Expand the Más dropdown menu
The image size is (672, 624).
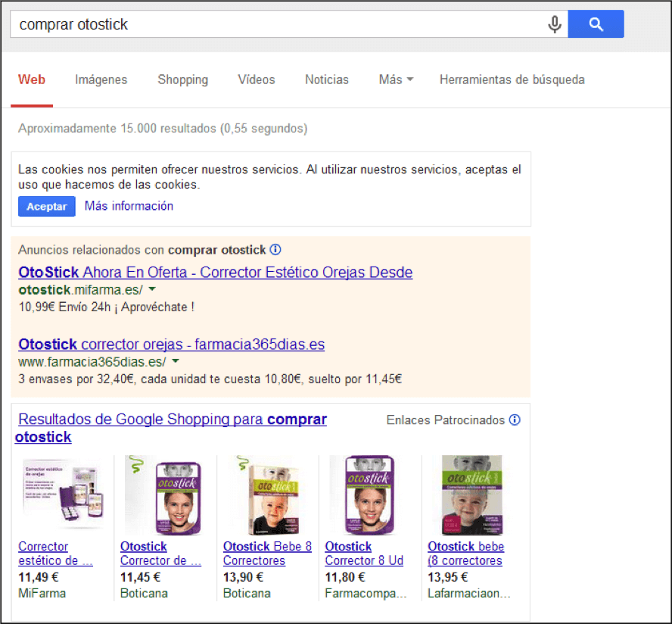[x=396, y=80]
